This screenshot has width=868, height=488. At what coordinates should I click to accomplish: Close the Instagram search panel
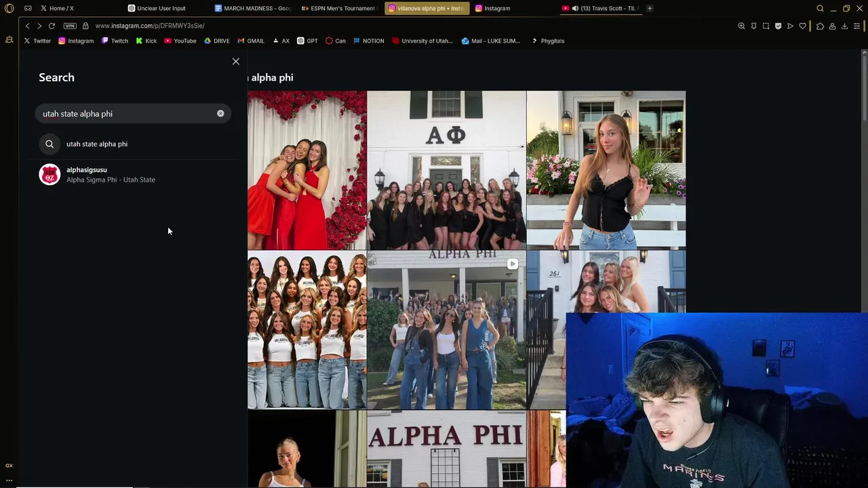tap(236, 62)
